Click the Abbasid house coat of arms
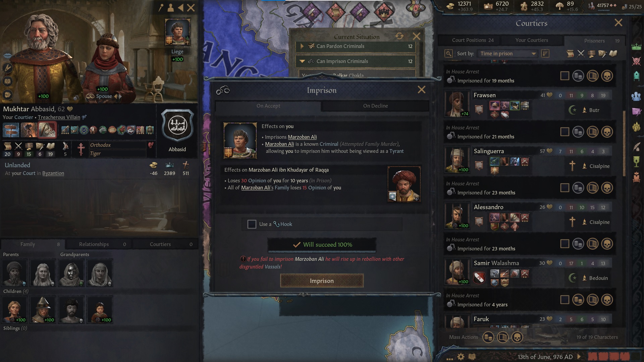The height and width of the screenshot is (362, 644). (177, 126)
